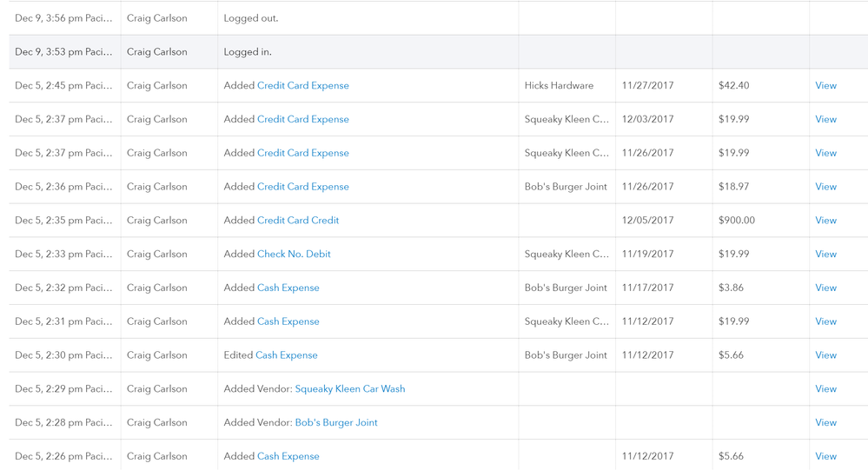Click View on the $18.97 Bob's Burger row

pyautogui.click(x=825, y=187)
